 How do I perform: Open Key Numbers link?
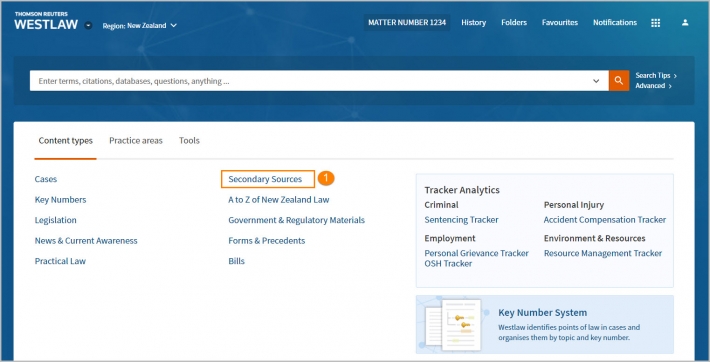[x=60, y=200]
